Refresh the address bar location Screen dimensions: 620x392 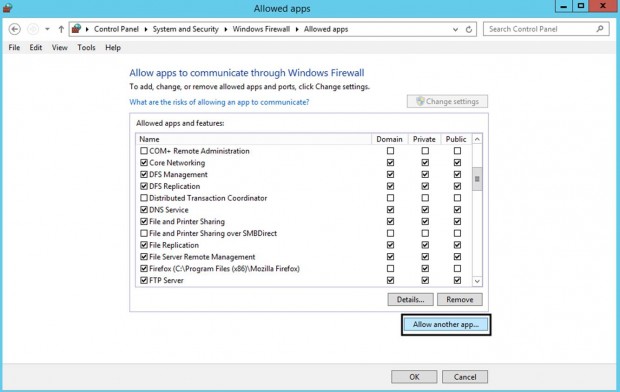[469, 29]
